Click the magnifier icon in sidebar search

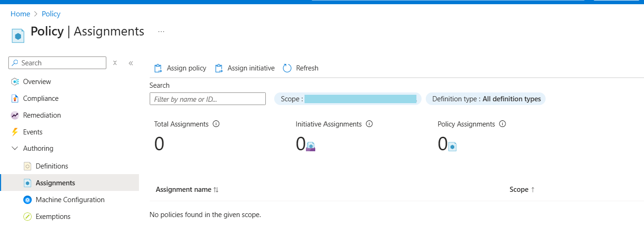click(x=15, y=63)
